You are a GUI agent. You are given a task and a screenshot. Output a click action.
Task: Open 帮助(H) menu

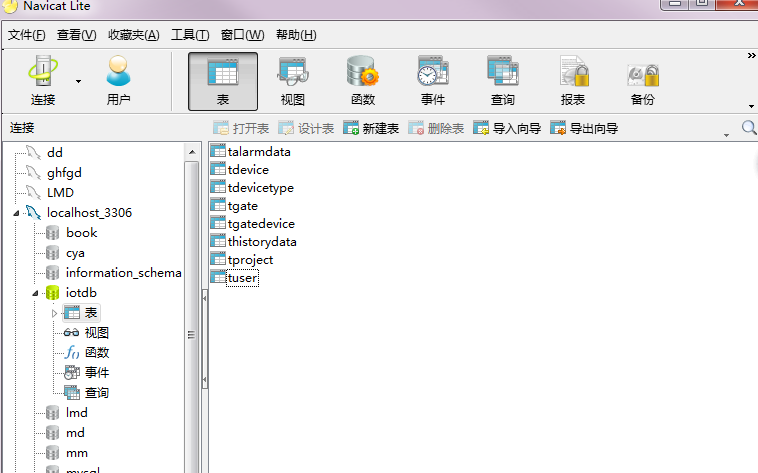tap(296, 35)
